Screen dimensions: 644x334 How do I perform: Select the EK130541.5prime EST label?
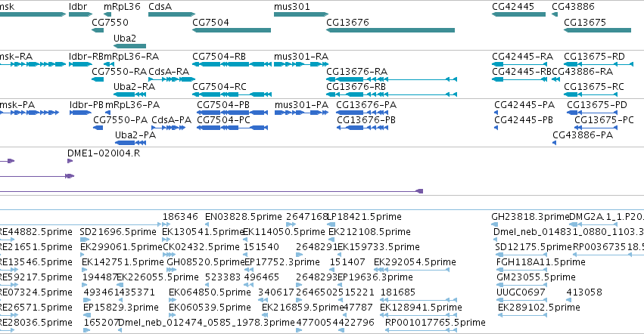(204, 231)
